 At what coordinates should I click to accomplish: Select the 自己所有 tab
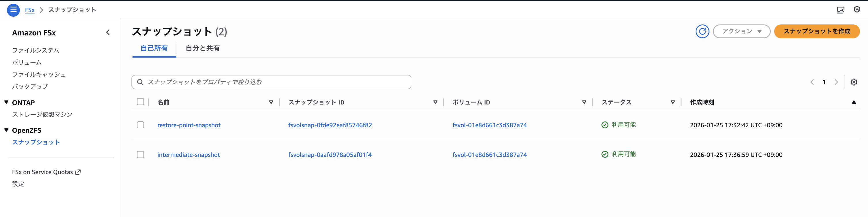pos(154,48)
